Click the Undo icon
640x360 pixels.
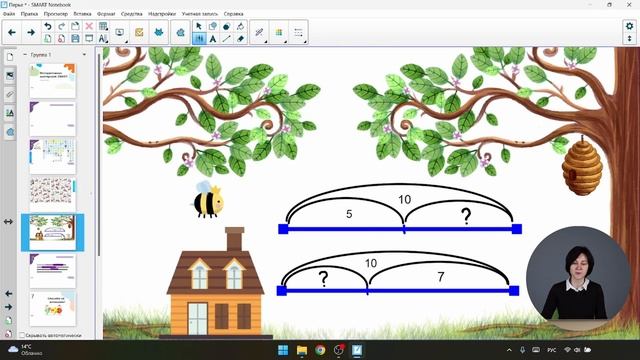48,26
